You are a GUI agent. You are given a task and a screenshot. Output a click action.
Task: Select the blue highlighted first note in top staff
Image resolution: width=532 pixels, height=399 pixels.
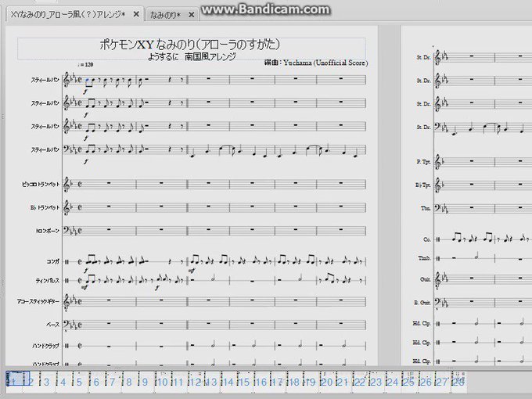tap(88, 80)
